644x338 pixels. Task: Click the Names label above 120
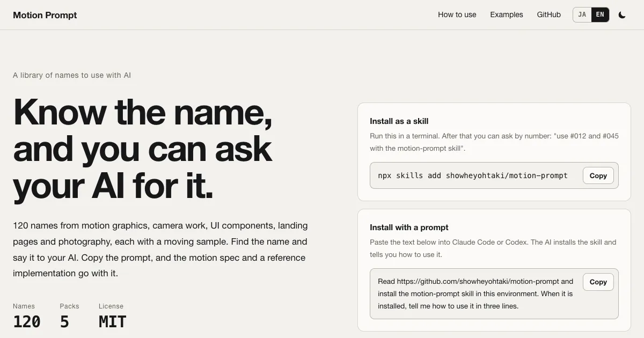point(24,306)
